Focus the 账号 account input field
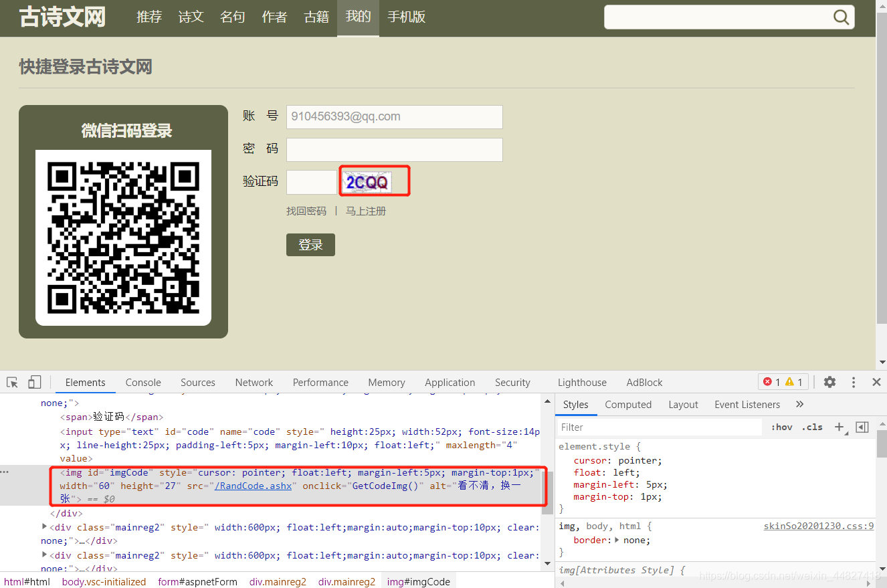Screen dimensions: 887x588 [395, 116]
